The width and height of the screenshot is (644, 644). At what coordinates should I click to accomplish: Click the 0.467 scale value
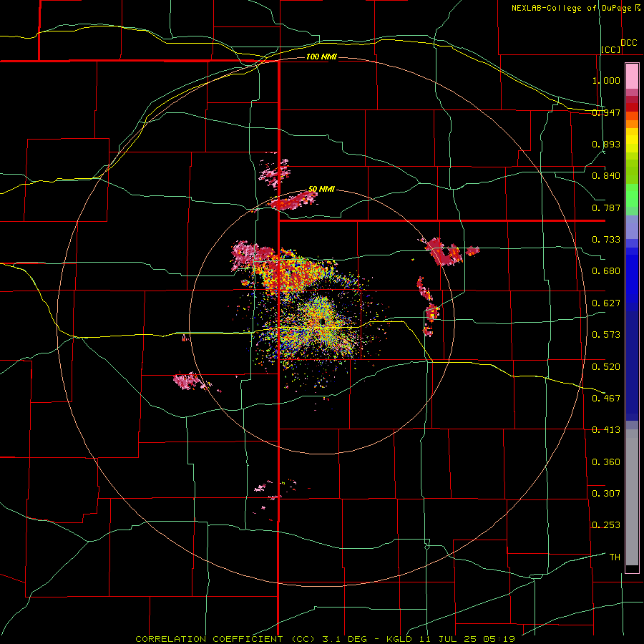(606, 399)
